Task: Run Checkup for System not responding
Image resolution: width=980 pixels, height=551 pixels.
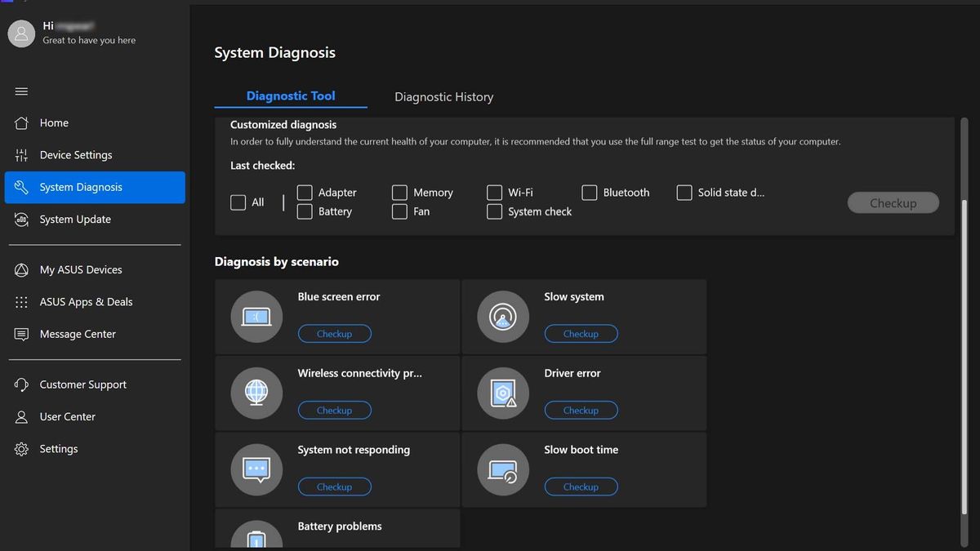Action: coord(334,487)
